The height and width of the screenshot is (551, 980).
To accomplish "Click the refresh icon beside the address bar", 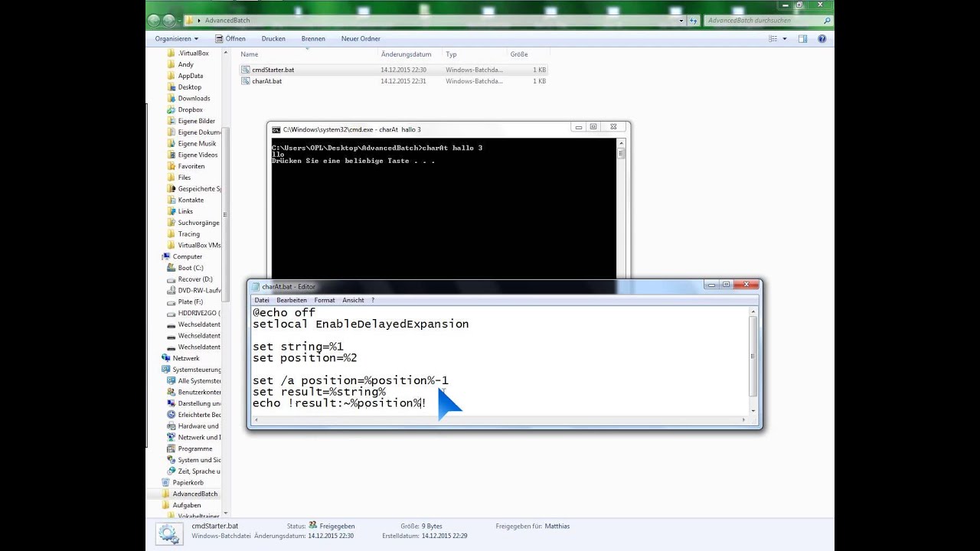I will 694,21.
